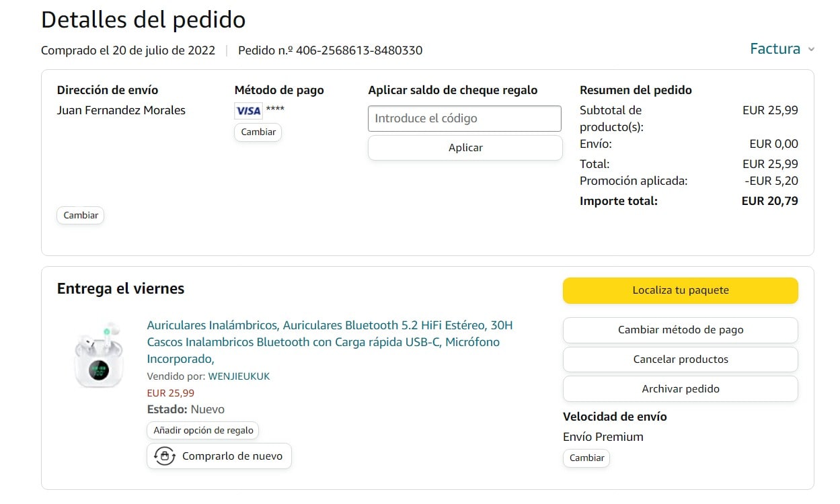
Task: Click Cancelar productos button
Action: [680, 360]
